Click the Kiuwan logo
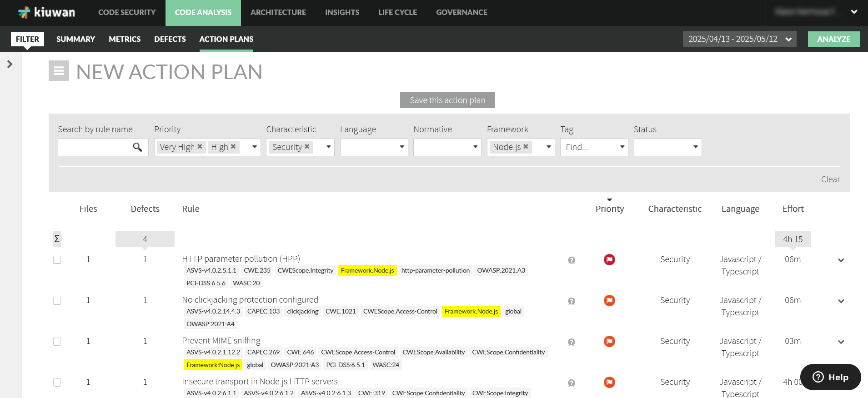 pyautogui.click(x=46, y=12)
